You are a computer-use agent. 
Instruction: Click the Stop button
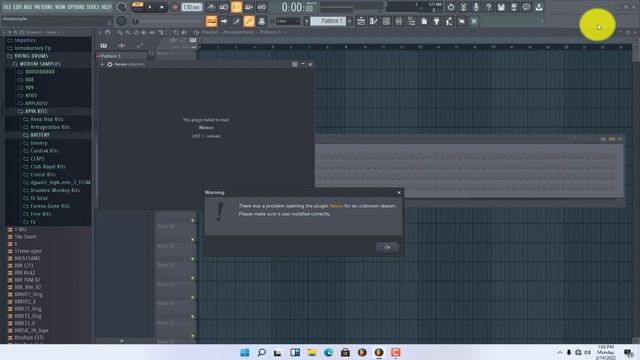tap(162, 7)
